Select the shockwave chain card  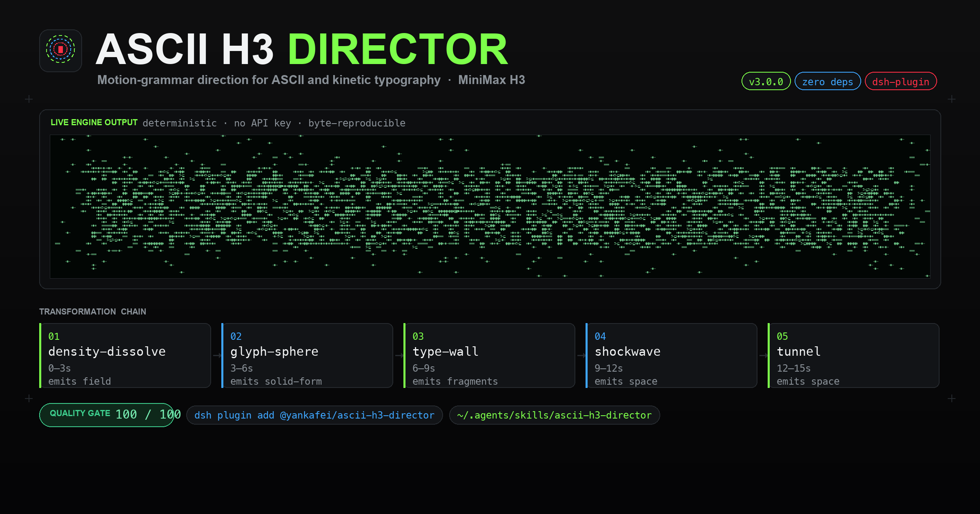[x=671, y=355]
